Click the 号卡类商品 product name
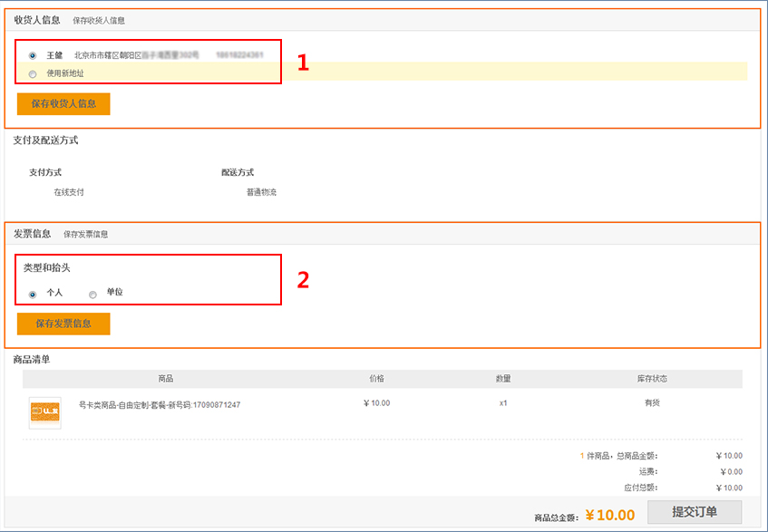768x532 pixels. click(x=160, y=405)
